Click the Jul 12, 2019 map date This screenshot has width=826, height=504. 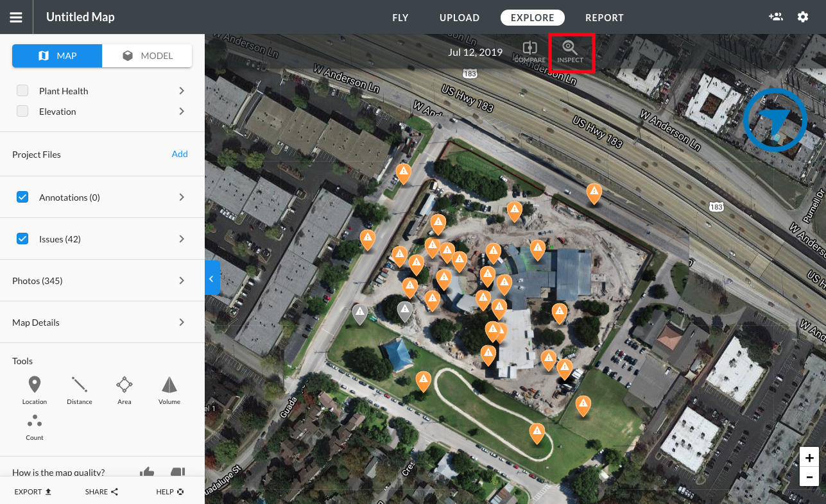point(476,52)
